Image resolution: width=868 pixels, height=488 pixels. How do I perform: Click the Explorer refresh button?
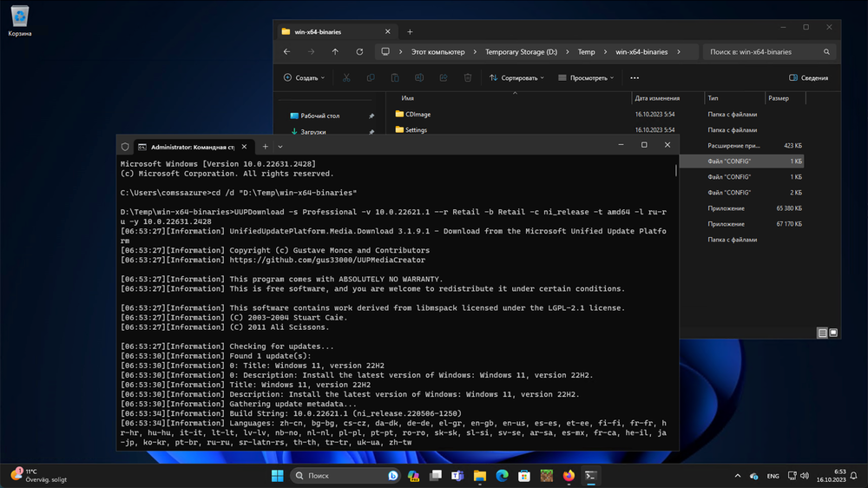tap(359, 52)
